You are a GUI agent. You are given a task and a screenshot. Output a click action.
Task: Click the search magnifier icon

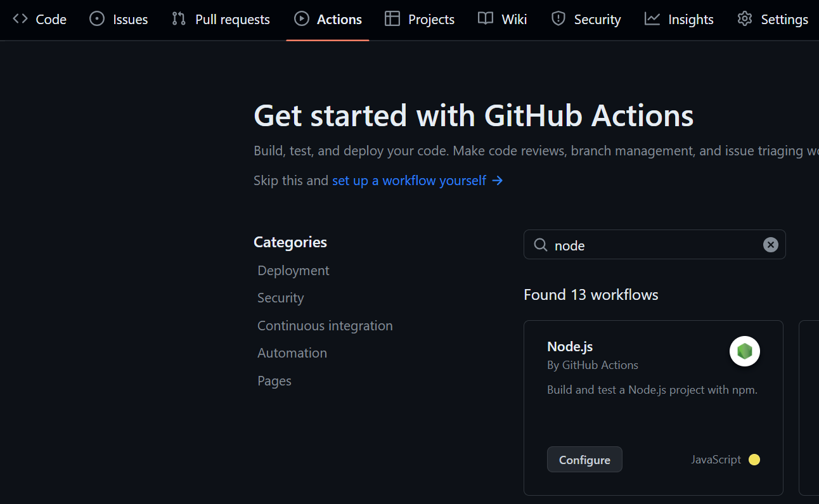[x=541, y=245]
